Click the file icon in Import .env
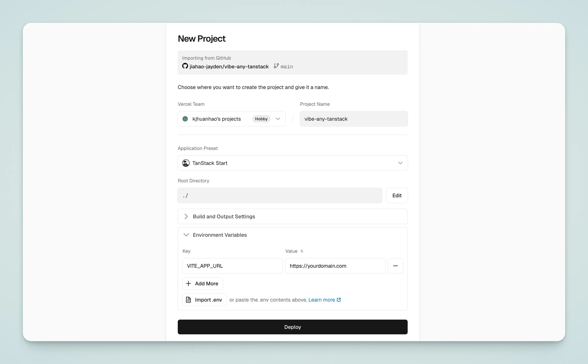This screenshot has height=364, width=588. coord(188,300)
